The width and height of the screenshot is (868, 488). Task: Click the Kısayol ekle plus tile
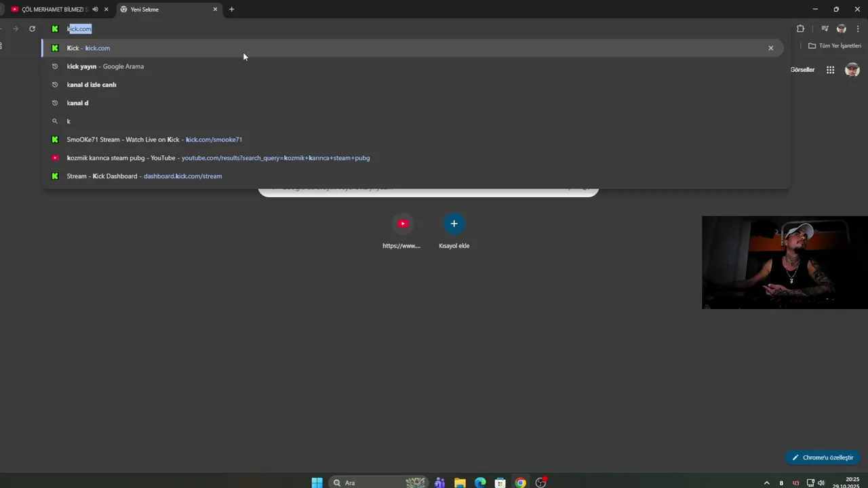click(454, 231)
